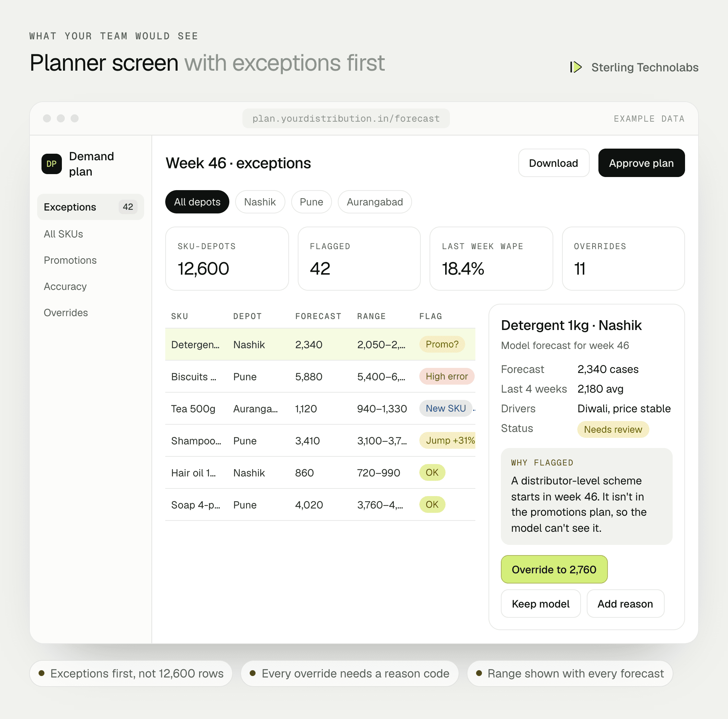Open Exceptions in the sidebar
728x719 pixels.
(90, 207)
